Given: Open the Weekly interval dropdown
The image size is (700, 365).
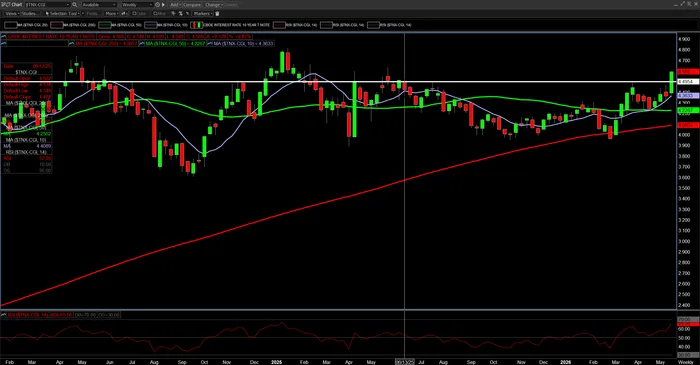Looking at the screenshot, I should pos(137,4).
